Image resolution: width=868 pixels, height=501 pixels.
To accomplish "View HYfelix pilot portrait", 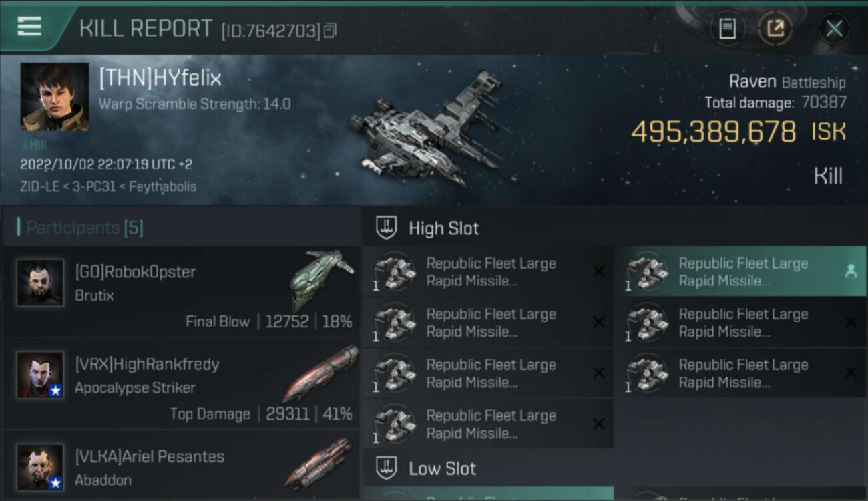I will click(x=55, y=97).
